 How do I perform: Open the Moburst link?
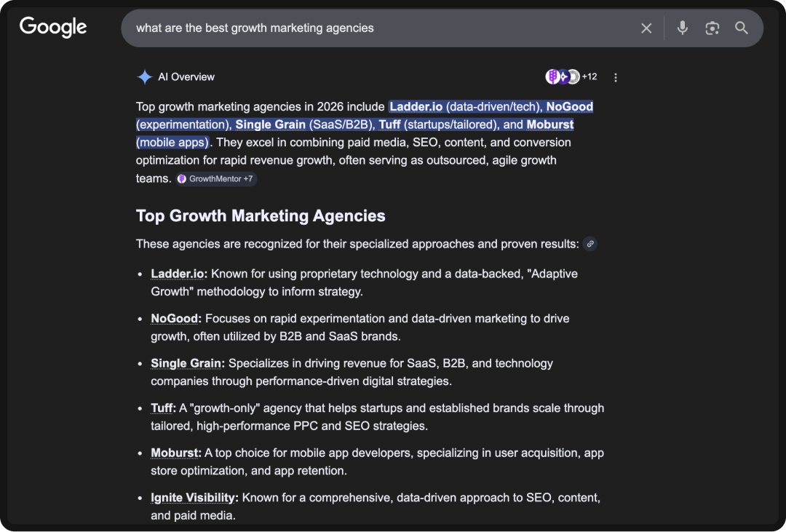tap(174, 453)
